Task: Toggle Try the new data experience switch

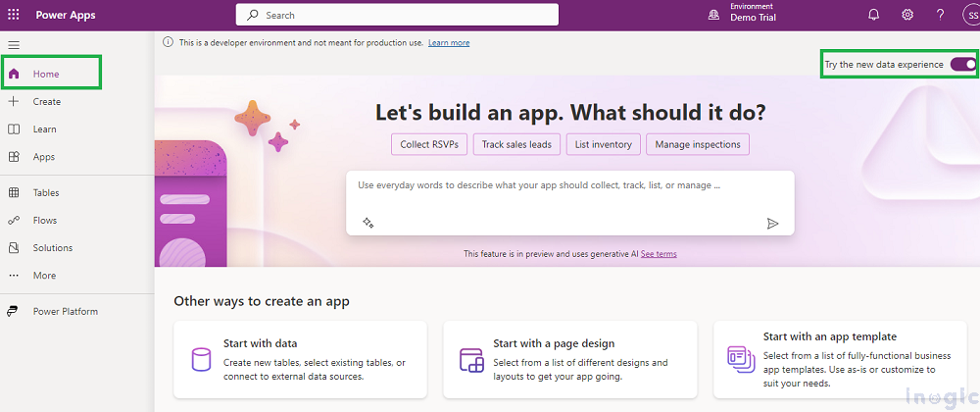Action: (962, 65)
